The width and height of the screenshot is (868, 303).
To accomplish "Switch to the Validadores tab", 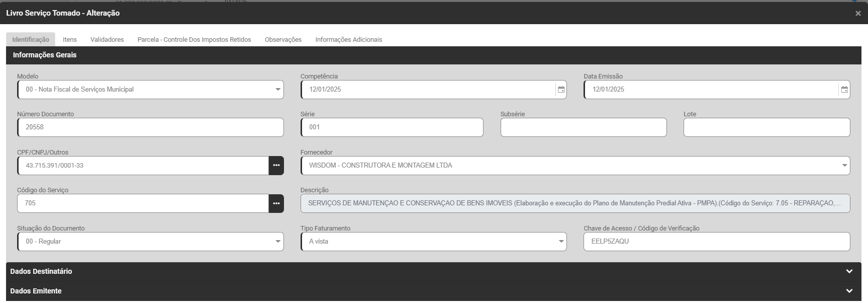I will (x=107, y=40).
